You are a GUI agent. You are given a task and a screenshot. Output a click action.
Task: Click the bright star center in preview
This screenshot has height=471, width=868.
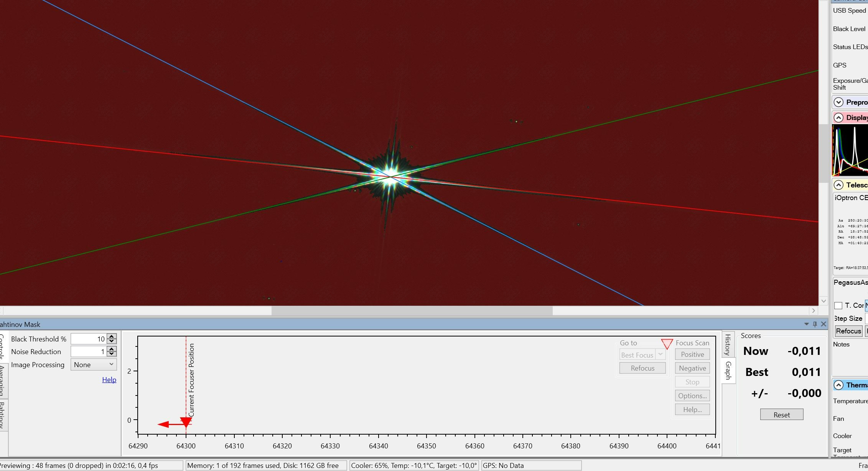(390, 177)
